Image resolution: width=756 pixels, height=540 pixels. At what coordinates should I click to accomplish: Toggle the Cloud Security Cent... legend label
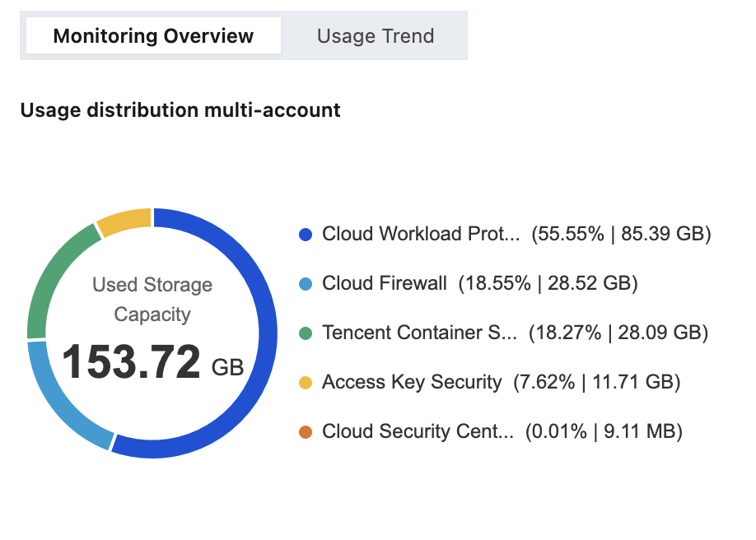point(418,431)
